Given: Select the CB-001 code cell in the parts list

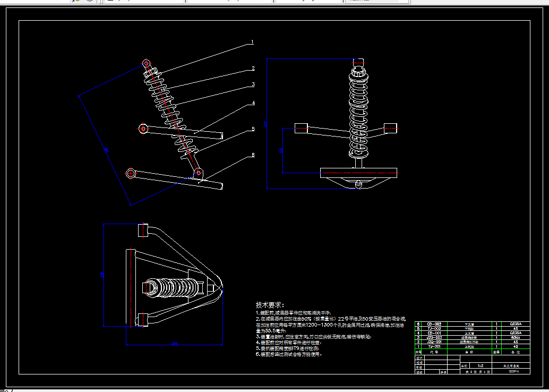Looking at the screenshot, I should pyautogui.click(x=434, y=333).
